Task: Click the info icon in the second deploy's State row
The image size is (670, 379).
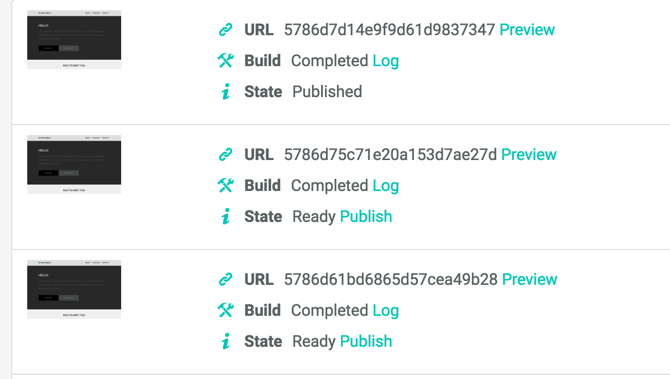Action: click(x=226, y=216)
